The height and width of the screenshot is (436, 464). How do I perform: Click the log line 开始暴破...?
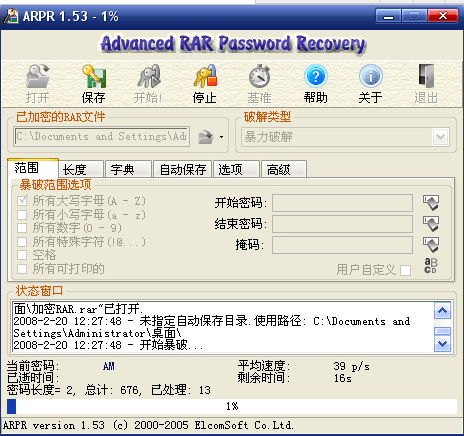click(108, 345)
